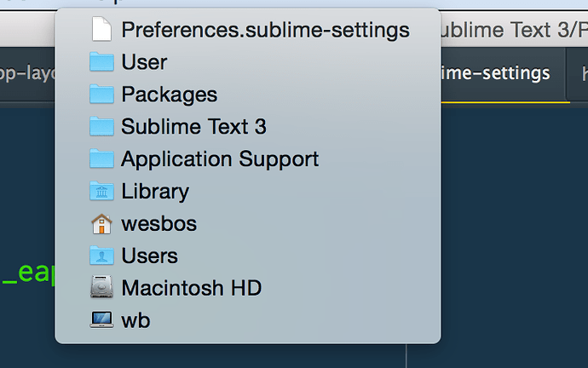Click the wb computer icon

click(x=101, y=319)
